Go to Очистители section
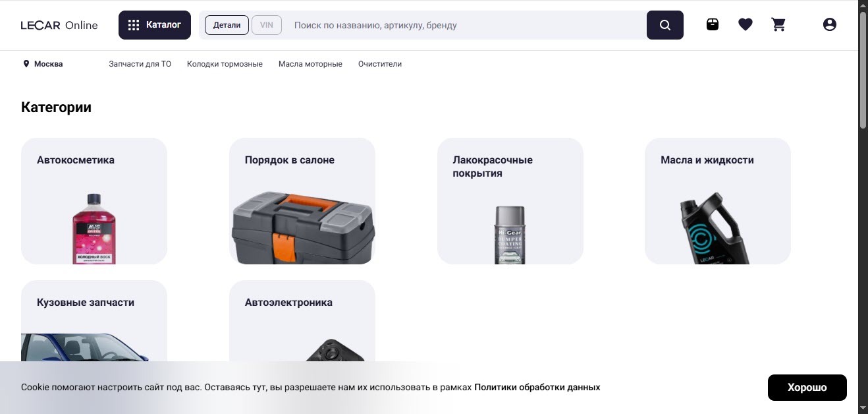The width and height of the screenshot is (868, 414). (x=379, y=64)
